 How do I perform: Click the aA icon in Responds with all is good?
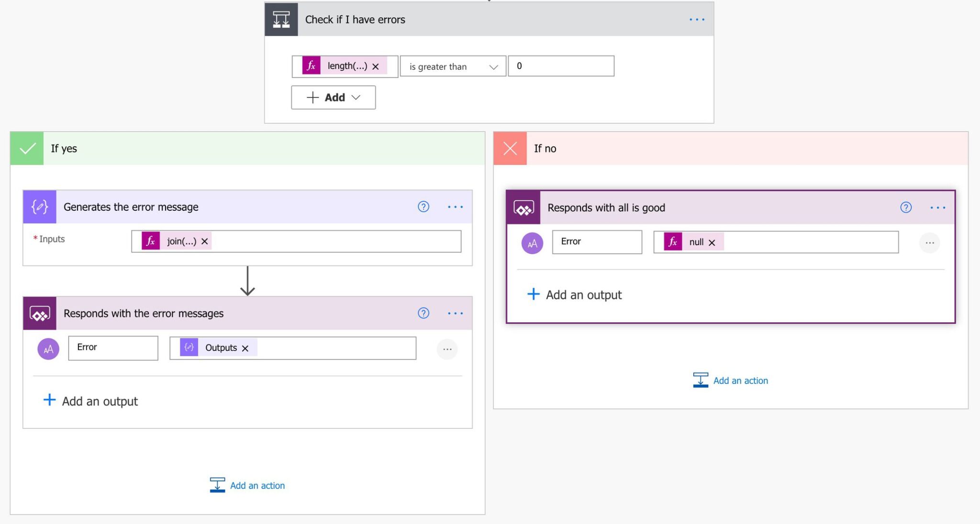point(532,242)
